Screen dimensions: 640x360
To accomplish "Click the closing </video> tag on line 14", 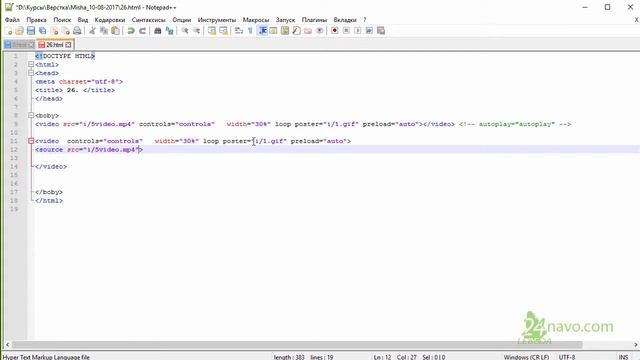I will 51,167.
